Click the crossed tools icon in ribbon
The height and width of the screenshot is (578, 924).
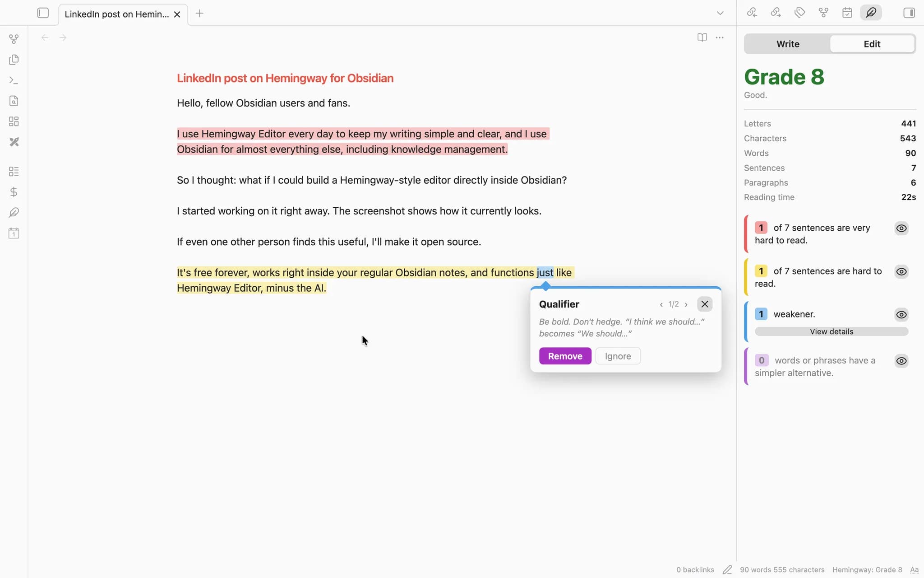(14, 142)
